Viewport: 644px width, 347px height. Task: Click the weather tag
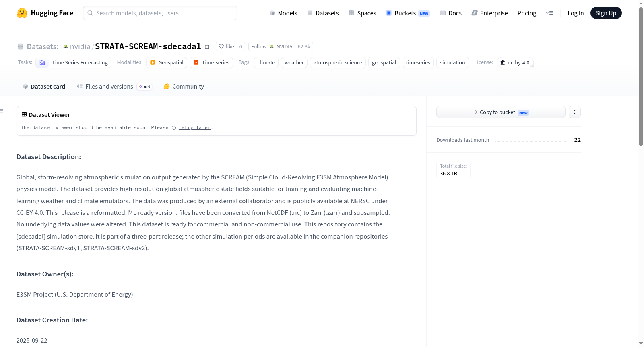[x=294, y=62]
